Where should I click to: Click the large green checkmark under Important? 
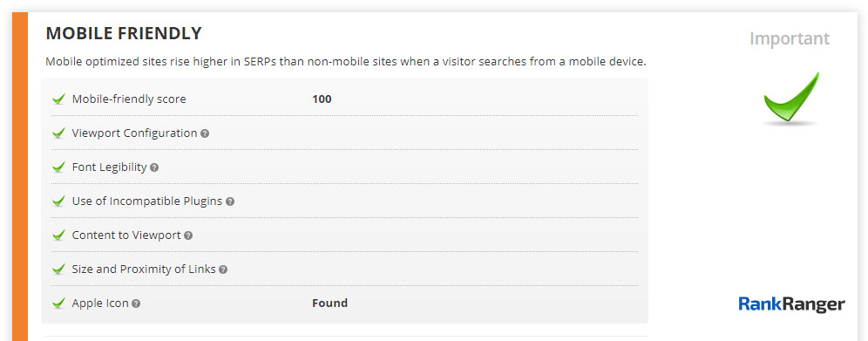pyautogui.click(x=790, y=98)
